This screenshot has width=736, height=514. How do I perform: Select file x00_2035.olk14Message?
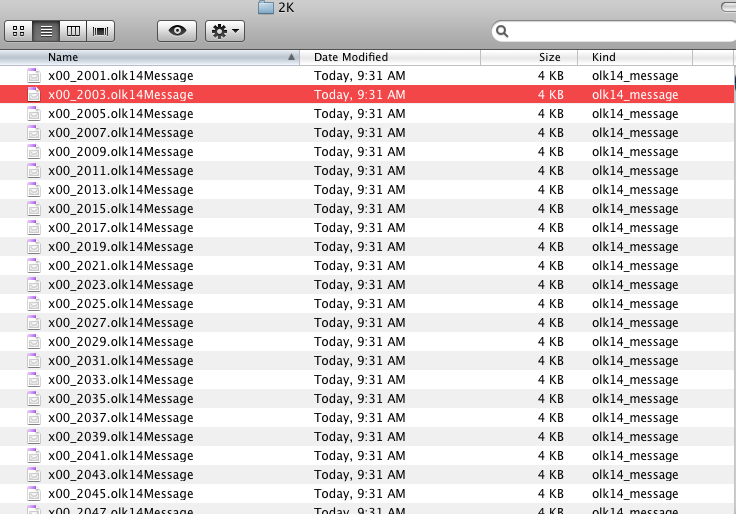tap(366, 399)
